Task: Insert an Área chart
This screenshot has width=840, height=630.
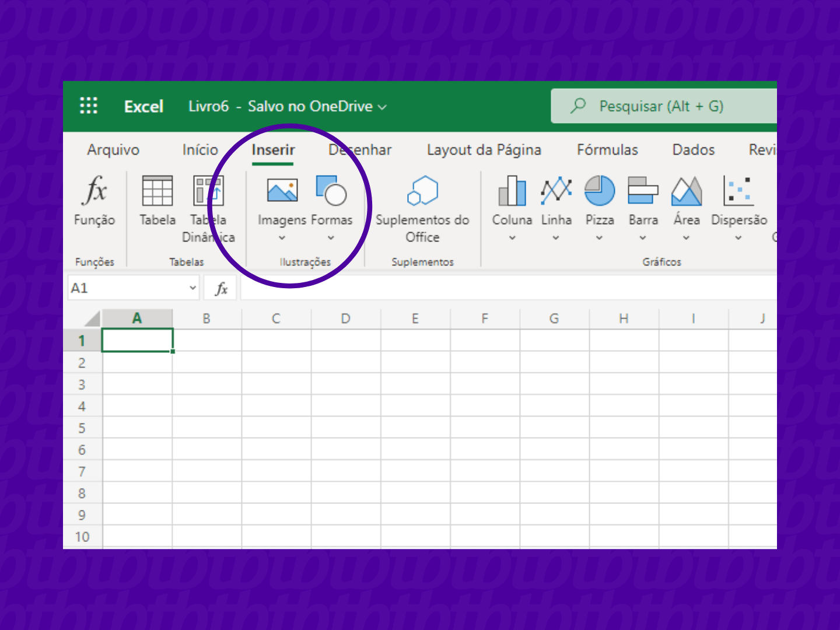Action: 687,198
